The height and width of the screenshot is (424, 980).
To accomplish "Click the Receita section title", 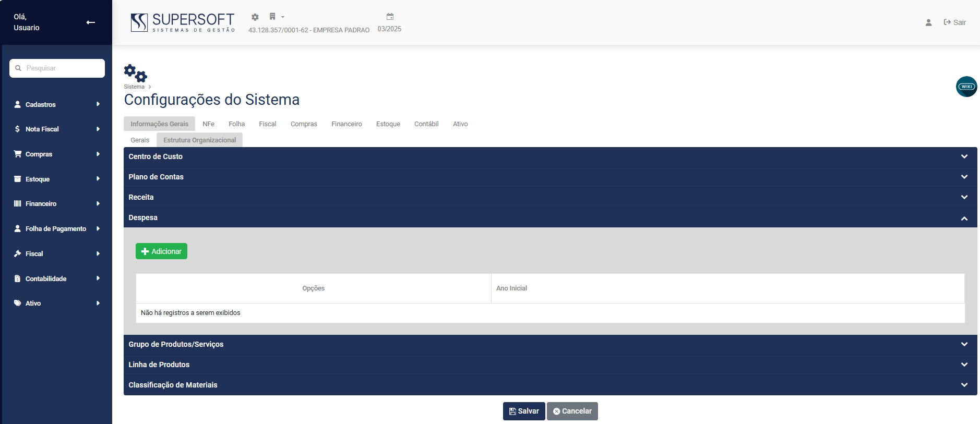I will (141, 197).
